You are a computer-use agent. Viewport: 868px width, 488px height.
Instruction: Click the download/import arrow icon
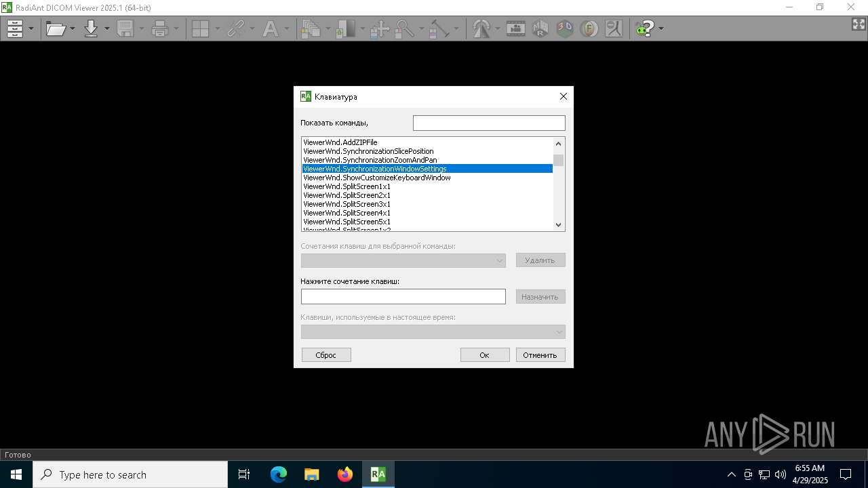pos(91,28)
